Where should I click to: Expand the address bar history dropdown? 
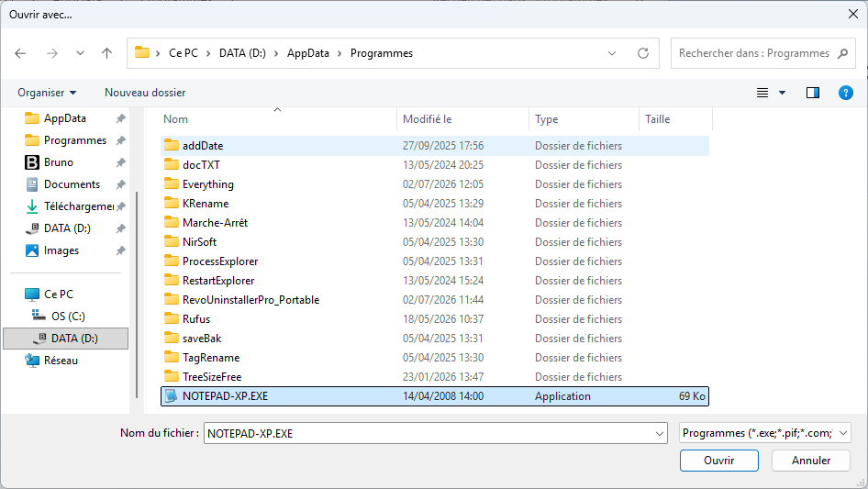(612, 53)
